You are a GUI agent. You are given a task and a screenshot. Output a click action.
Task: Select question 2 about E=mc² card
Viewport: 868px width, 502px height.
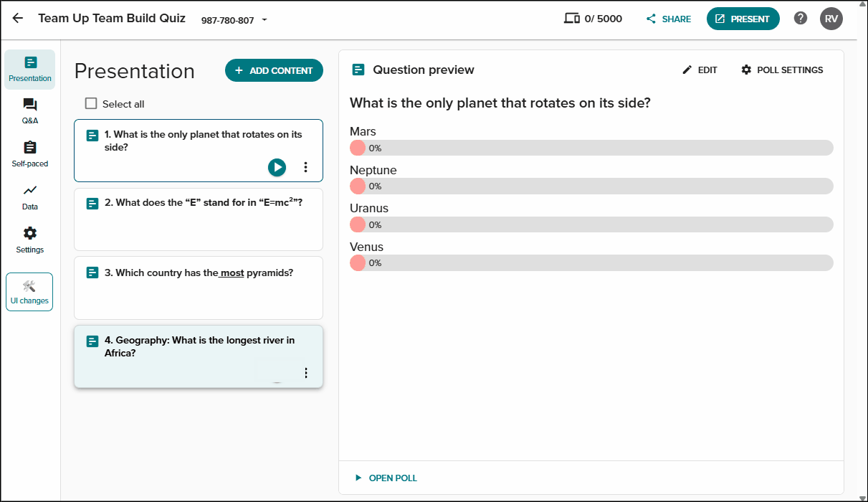[x=199, y=219]
